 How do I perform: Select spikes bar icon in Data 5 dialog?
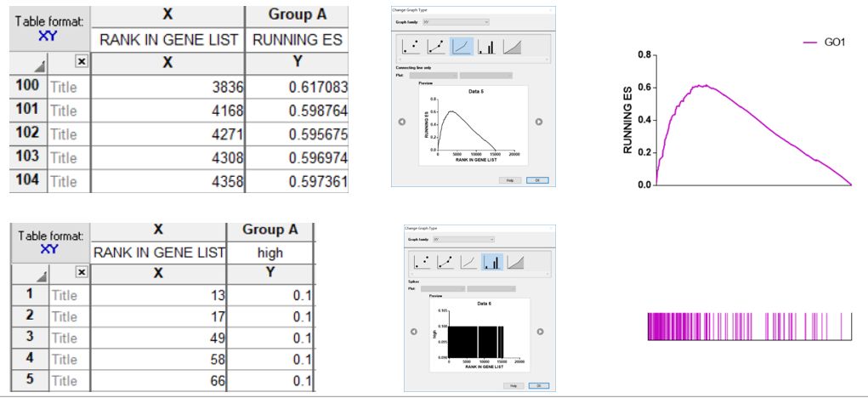[486, 47]
